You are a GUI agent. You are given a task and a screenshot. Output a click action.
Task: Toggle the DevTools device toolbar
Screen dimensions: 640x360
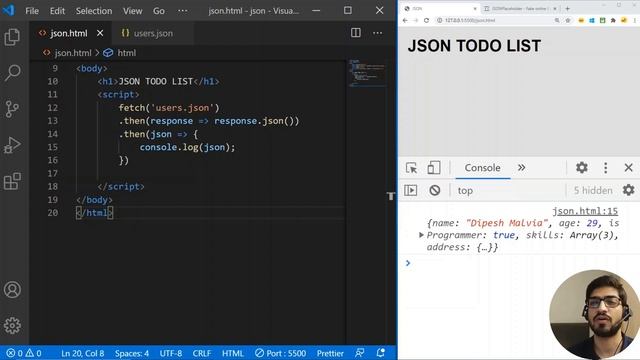pos(433,168)
